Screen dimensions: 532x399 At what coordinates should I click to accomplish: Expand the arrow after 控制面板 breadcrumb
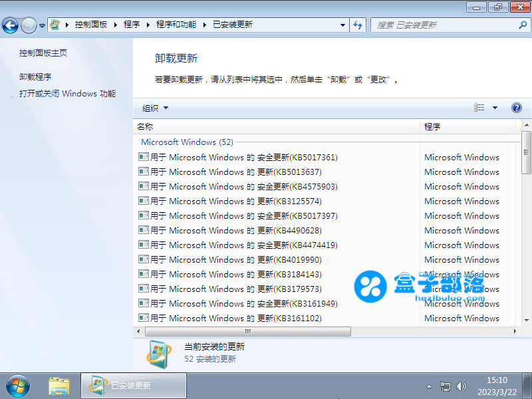pos(115,25)
